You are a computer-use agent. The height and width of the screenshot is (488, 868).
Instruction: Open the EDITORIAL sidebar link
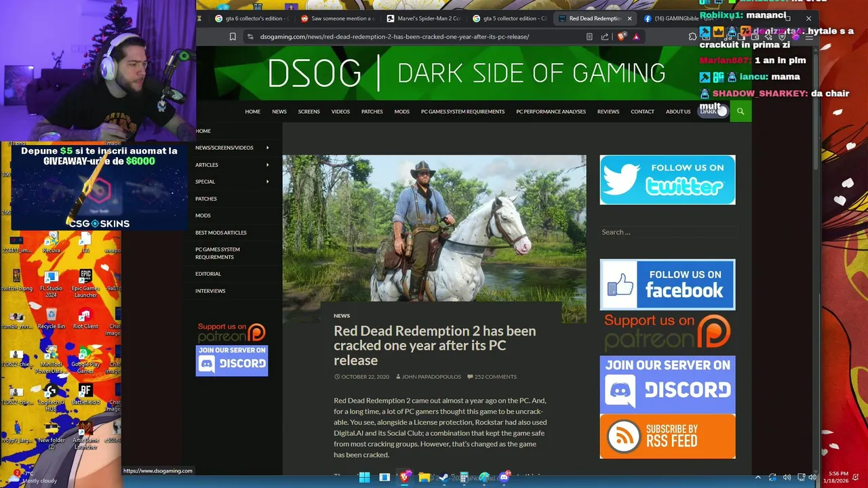click(x=208, y=274)
